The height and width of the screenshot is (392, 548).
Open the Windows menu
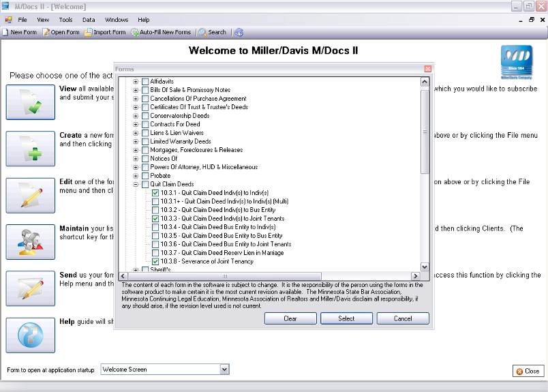[x=117, y=20]
